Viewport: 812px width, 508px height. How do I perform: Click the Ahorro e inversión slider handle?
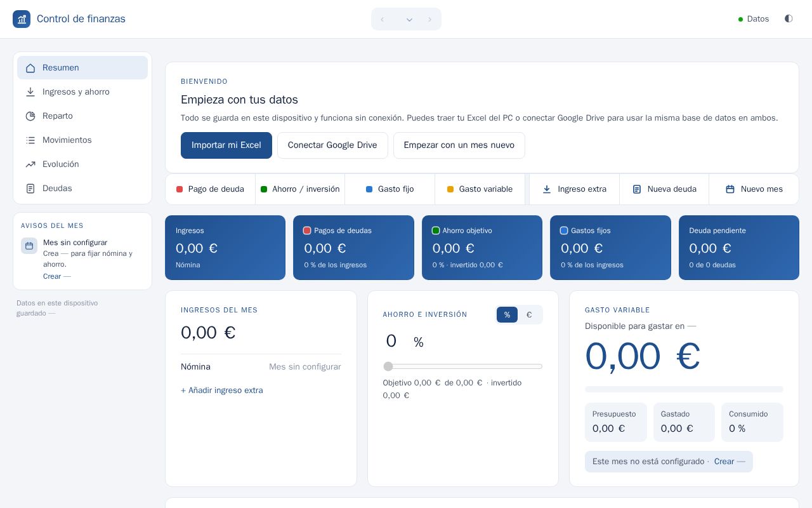[388, 366]
